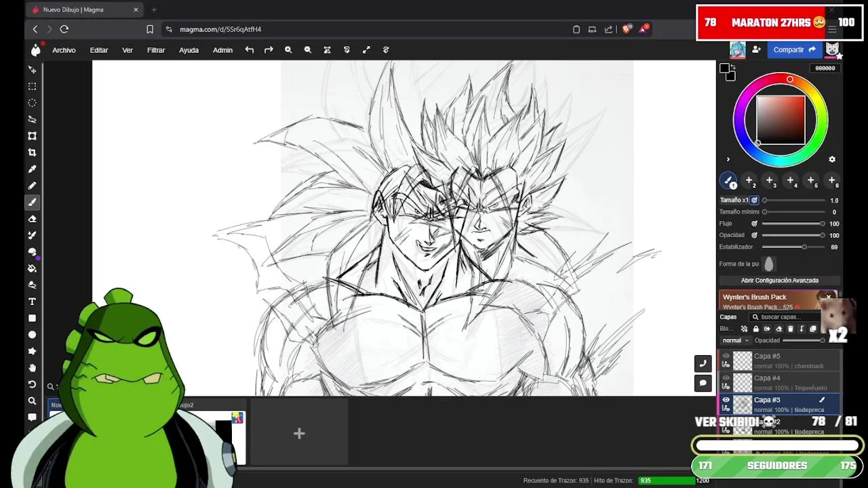Invite users with add-person icon
868x488 pixels.
click(x=756, y=49)
